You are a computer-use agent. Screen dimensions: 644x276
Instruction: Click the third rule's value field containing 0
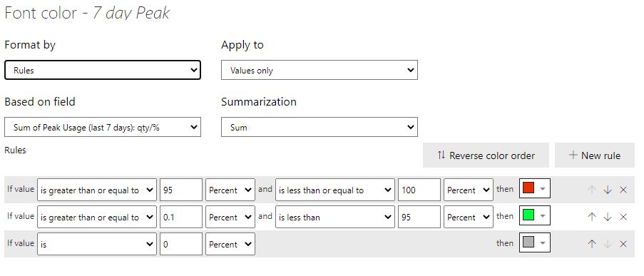click(181, 244)
